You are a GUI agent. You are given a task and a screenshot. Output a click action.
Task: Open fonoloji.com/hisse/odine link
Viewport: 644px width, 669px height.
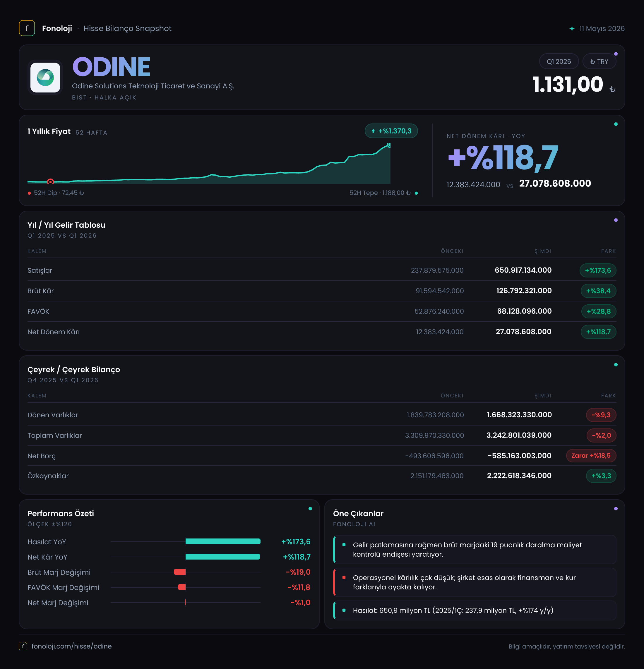pos(71,646)
